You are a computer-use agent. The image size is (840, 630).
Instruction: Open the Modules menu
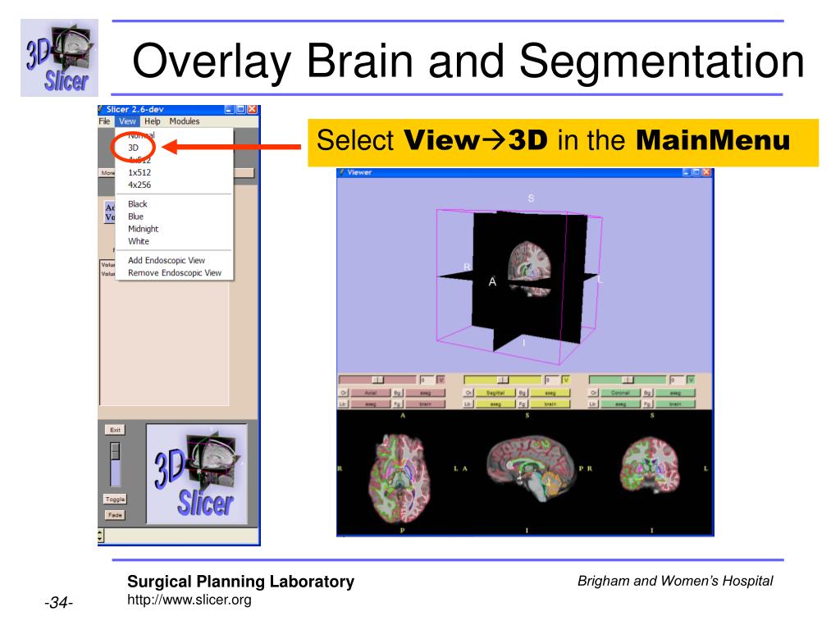185,121
